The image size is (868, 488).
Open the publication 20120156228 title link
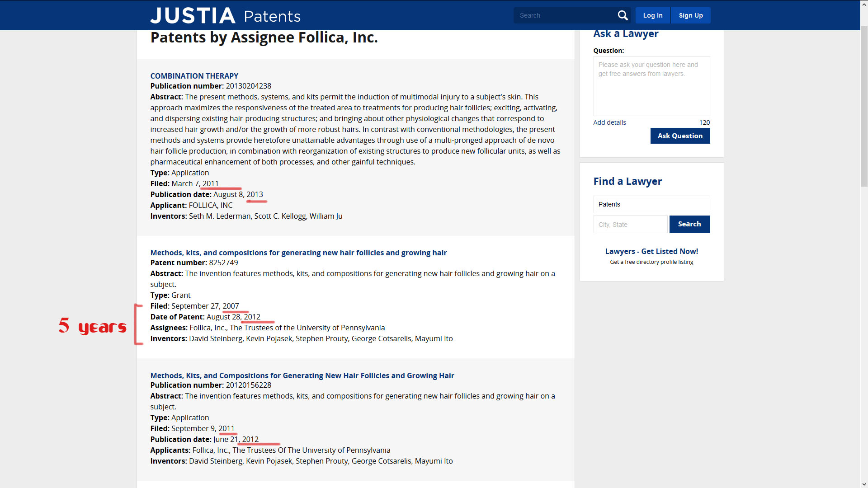302,375
